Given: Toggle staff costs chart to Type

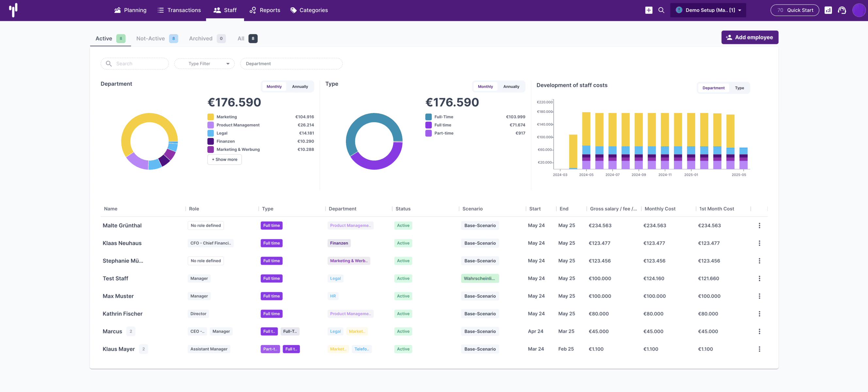Looking at the screenshot, I should click(x=739, y=88).
